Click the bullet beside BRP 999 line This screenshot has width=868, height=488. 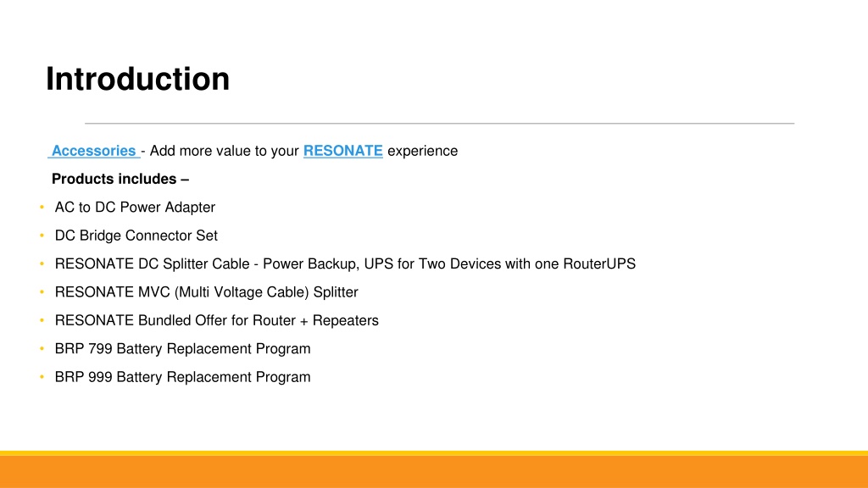click(x=42, y=377)
